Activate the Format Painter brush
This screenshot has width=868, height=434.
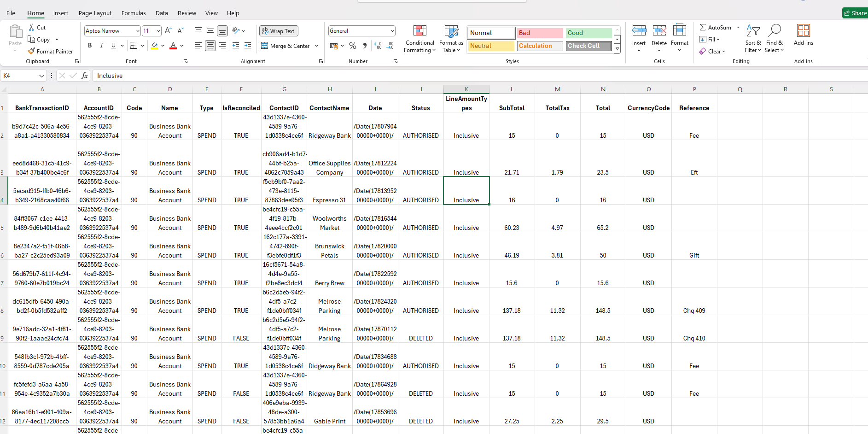coord(31,51)
